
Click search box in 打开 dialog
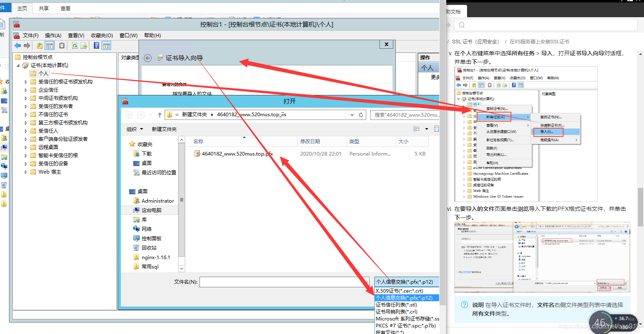(405, 115)
